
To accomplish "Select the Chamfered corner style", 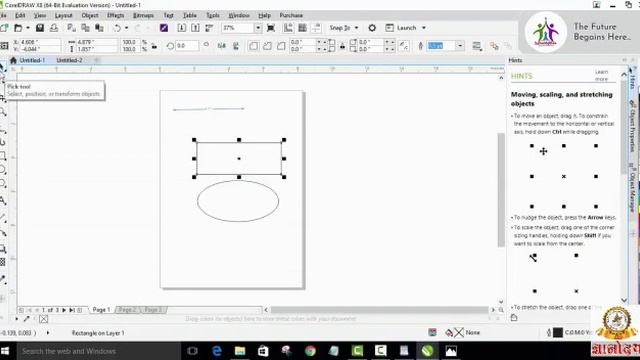I will (281, 46).
